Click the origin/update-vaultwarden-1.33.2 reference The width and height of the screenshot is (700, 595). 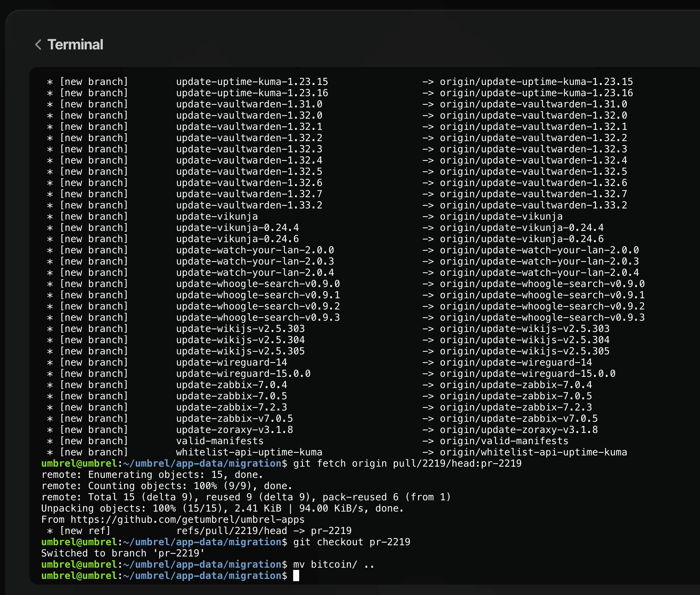(533, 205)
